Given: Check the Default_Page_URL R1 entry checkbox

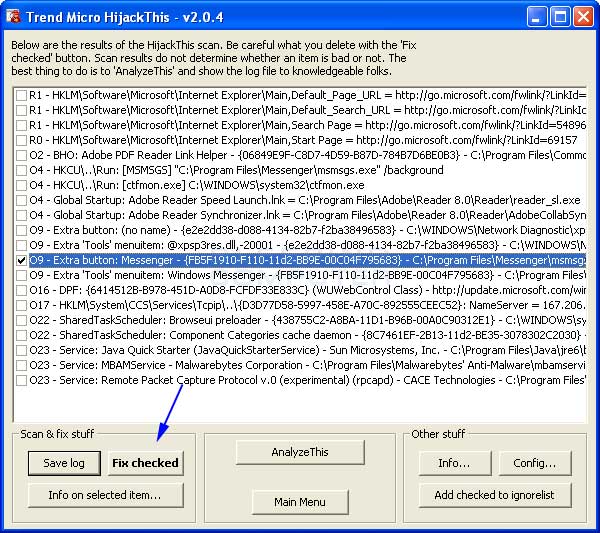Looking at the screenshot, I should pyautogui.click(x=21, y=95).
